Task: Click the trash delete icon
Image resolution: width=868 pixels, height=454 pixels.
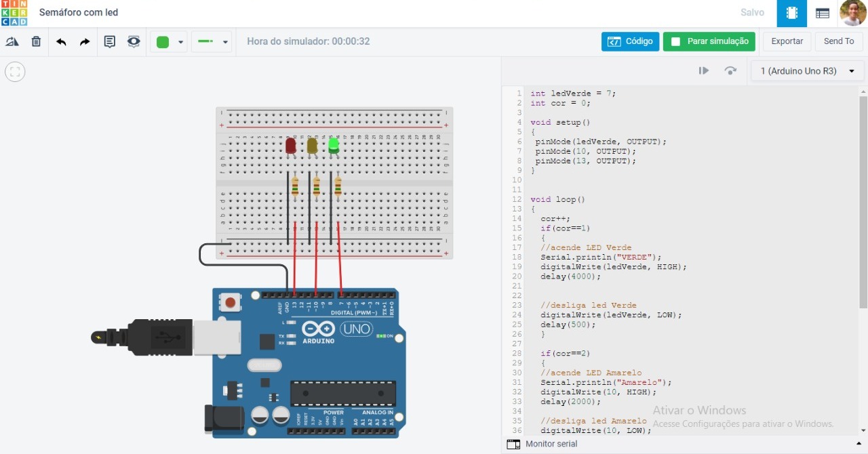Action: point(37,42)
